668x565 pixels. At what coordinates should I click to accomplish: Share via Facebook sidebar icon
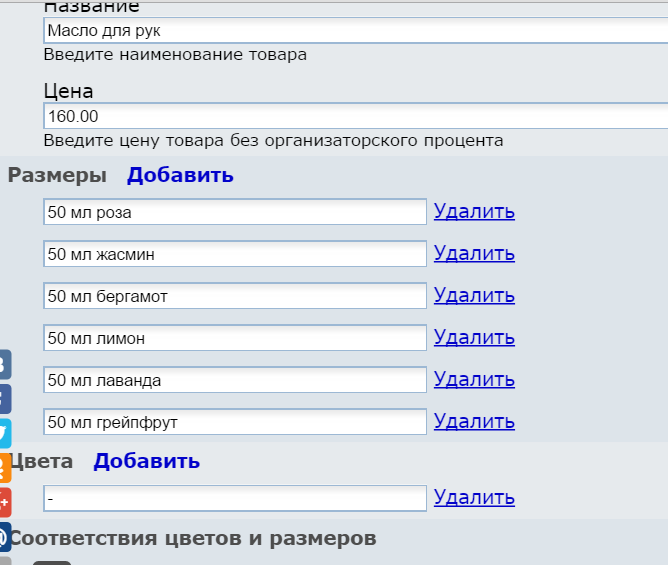[5, 399]
